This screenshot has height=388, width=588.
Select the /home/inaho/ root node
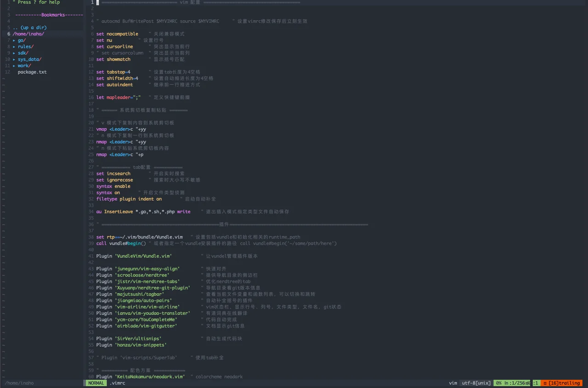(x=28, y=34)
